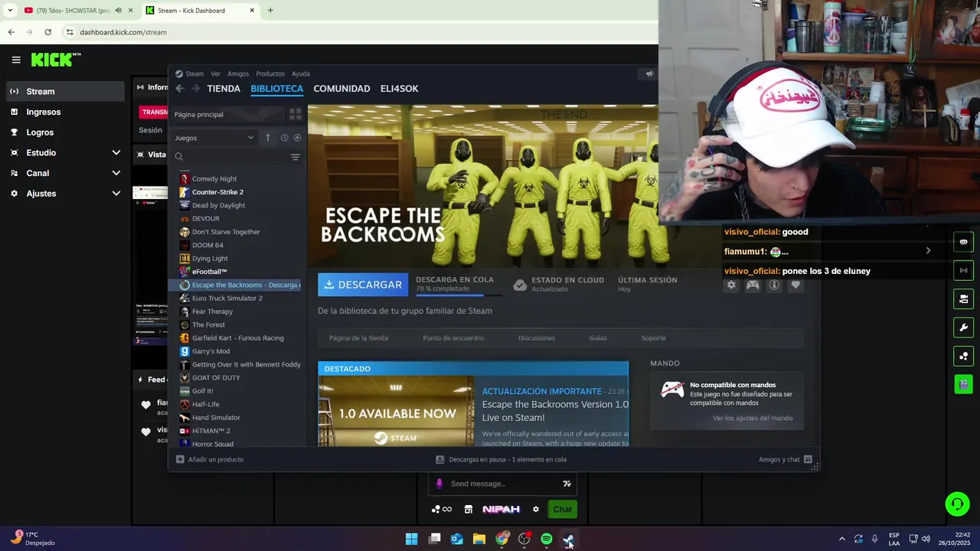Open Kick shop icon under chat
Image resolution: width=980 pixels, height=551 pixels.
point(468,509)
